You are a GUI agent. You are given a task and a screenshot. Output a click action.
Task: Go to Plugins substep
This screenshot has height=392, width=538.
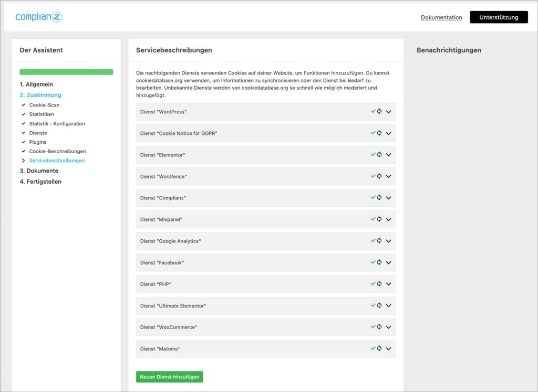click(x=38, y=142)
